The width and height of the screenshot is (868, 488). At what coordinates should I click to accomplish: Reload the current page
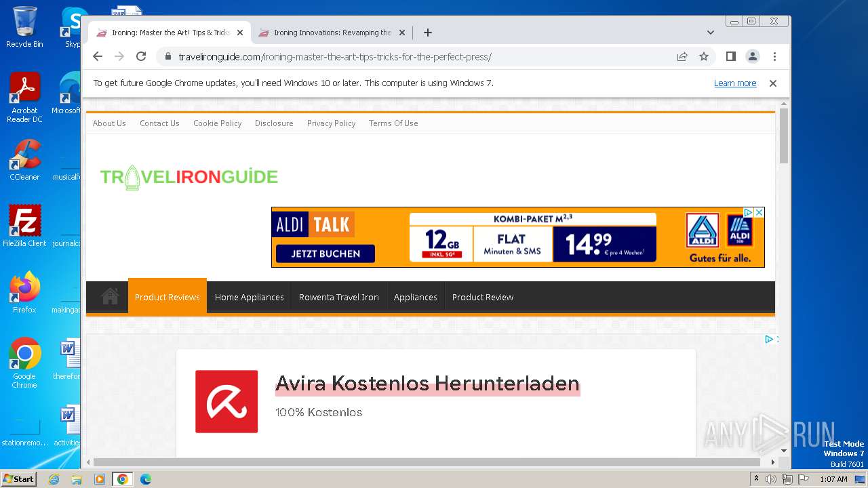[x=141, y=57]
